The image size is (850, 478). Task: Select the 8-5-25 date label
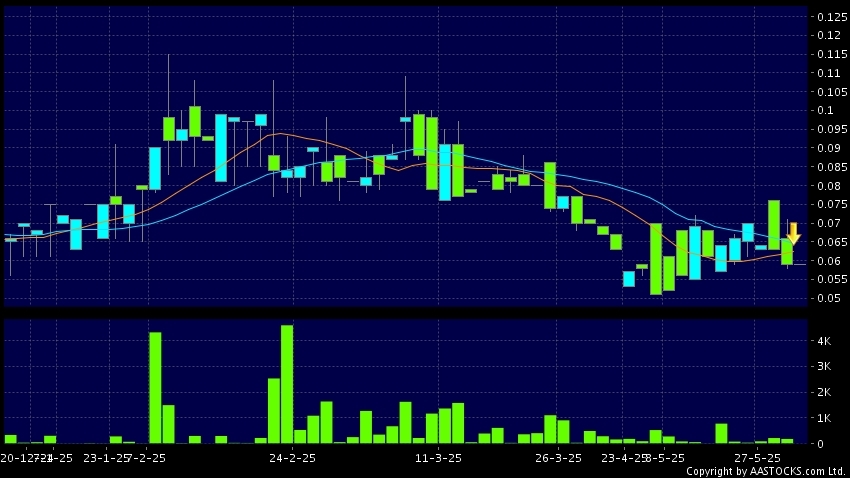(x=665, y=458)
